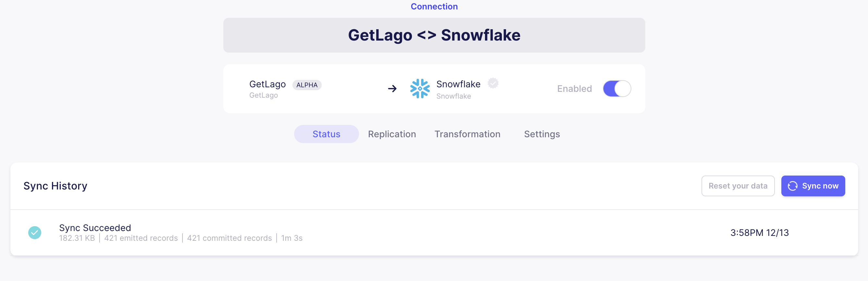This screenshot has height=281, width=868.
Task: Click the Connection breadcrumb link
Action: pyautogui.click(x=434, y=6)
